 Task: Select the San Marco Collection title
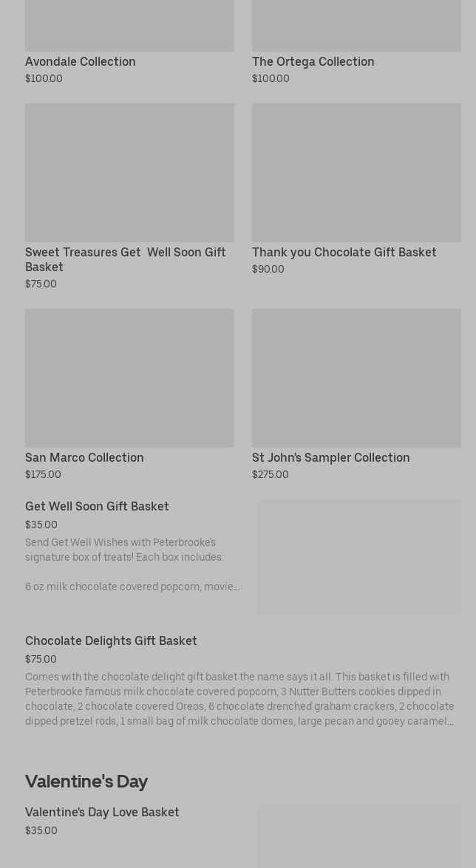click(84, 458)
